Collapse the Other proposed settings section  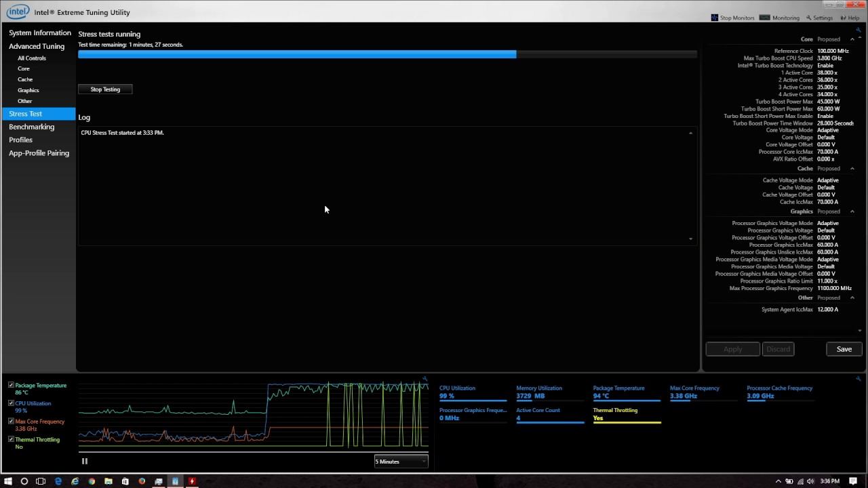pos(852,298)
